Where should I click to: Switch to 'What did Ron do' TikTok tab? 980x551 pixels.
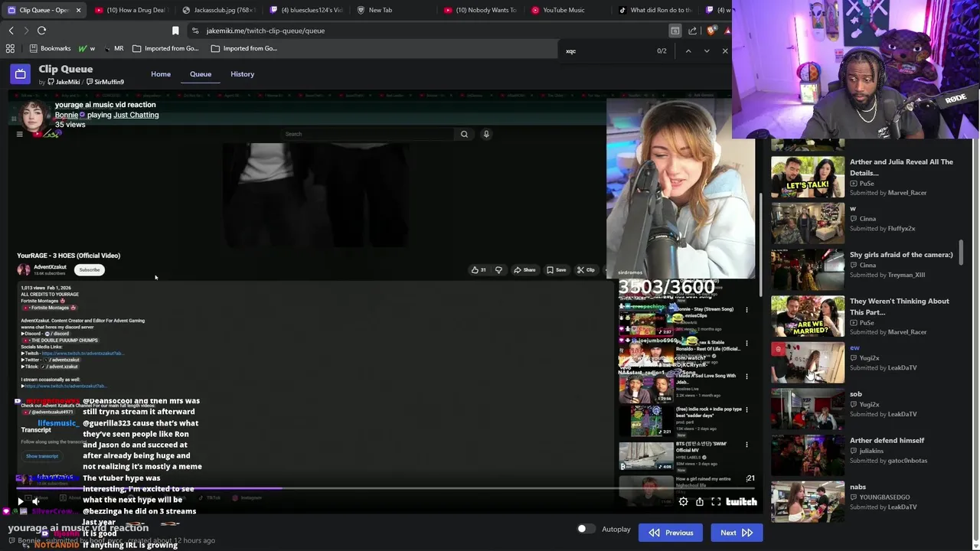pyautogui.click(x=655, y=10)
